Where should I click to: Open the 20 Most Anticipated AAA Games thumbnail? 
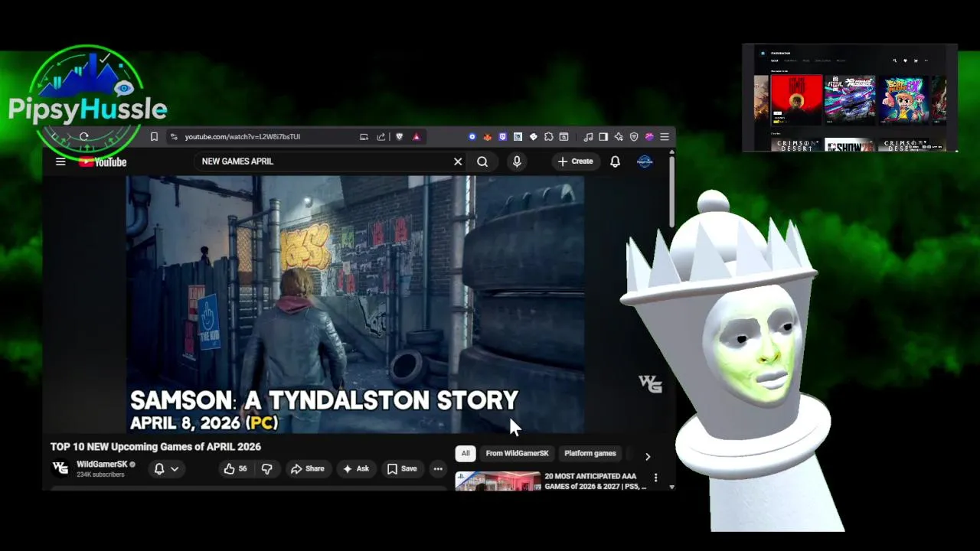point(498,481)
